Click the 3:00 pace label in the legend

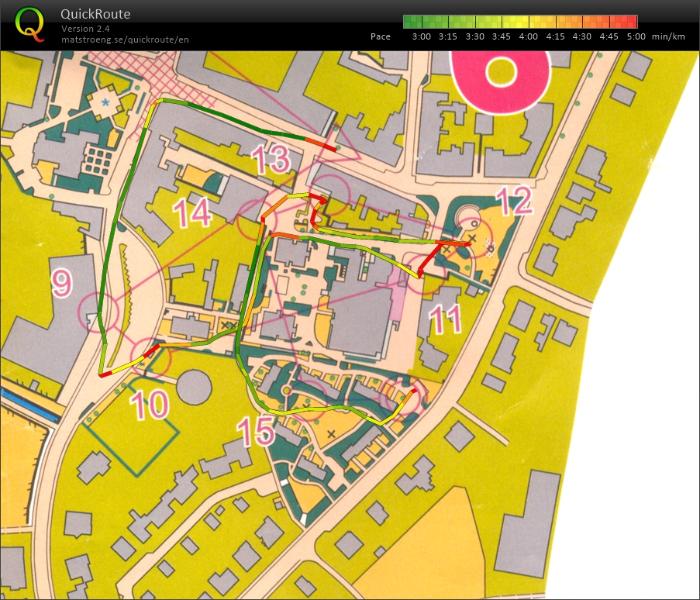coord(422,36)
